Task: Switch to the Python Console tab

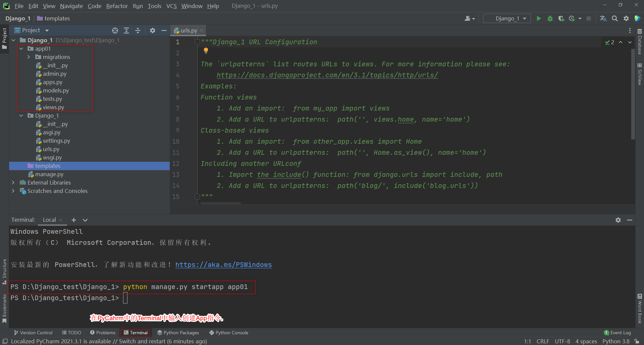Action: pos(229,333)
